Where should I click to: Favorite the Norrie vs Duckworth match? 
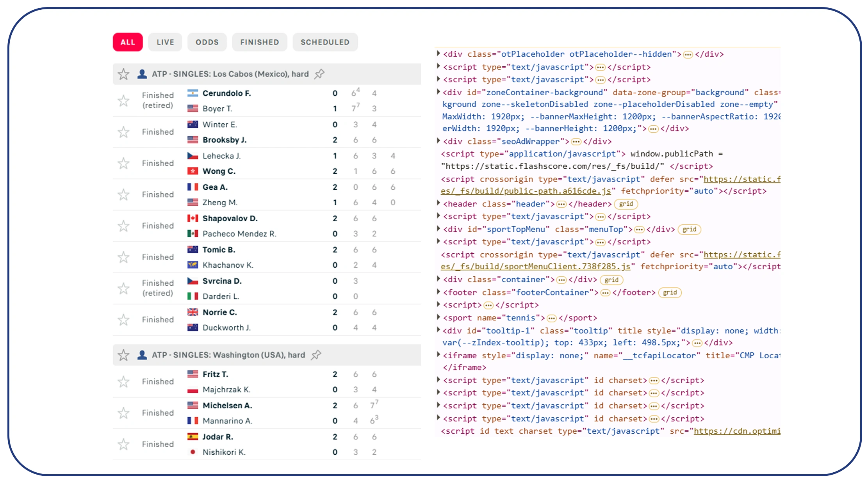click(123, 320)
